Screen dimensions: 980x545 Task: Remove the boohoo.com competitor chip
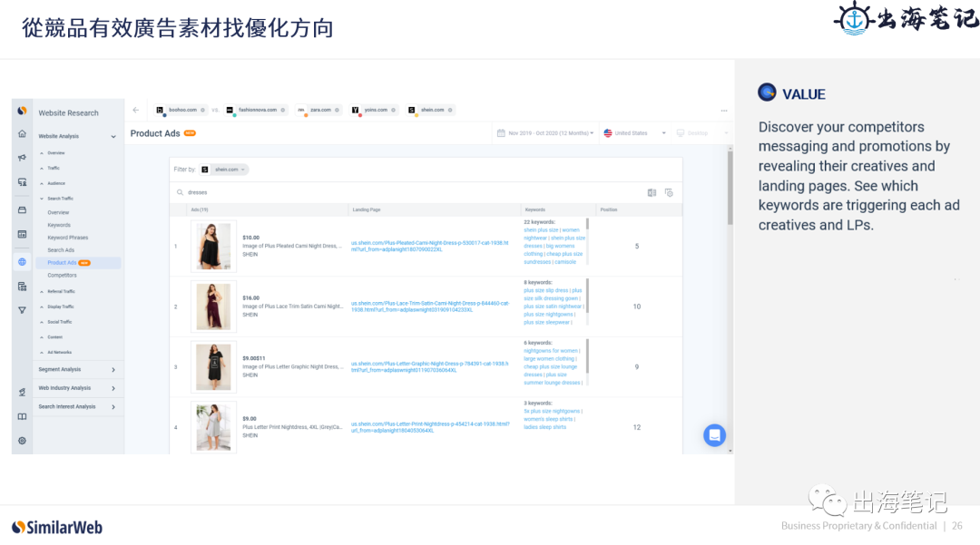point(203,109)
